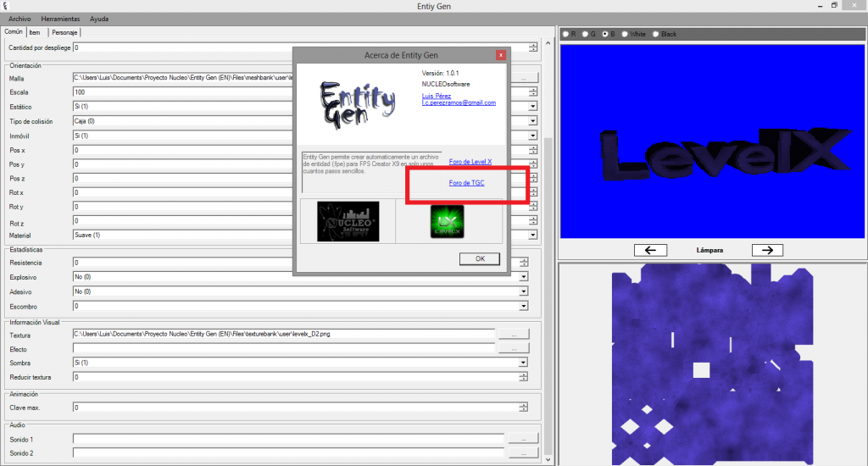This screenshot has height=466, width=868.
Task: Switch to the Personaje tab
Action: [64, 32]
